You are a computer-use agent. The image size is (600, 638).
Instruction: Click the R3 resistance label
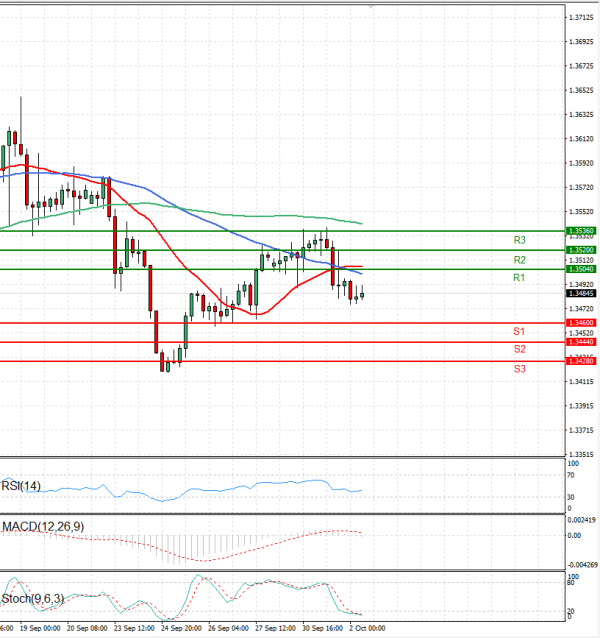[x=519, y=240]
